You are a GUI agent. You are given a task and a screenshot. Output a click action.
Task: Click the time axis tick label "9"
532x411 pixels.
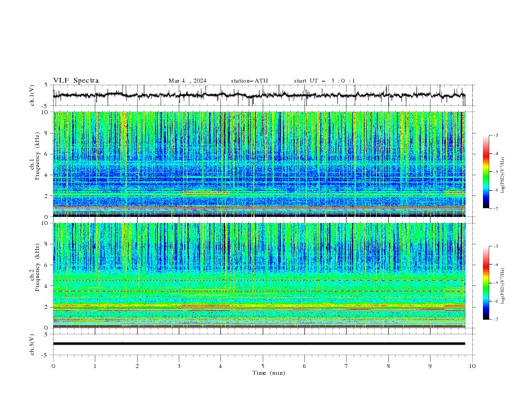pyautogui.click(x=430, y=366)
